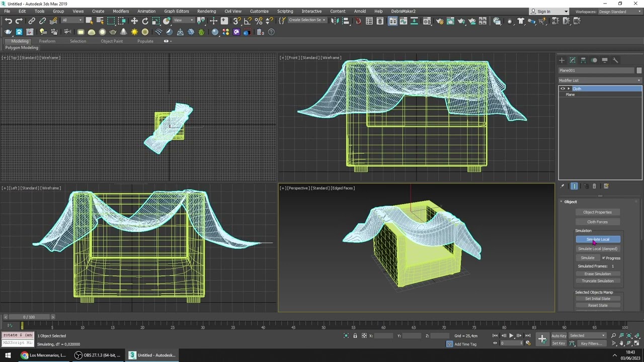The image size is (644, 362).
Task: Click the object color swatch beside Plane001
Action: click(x=639, y=70)
